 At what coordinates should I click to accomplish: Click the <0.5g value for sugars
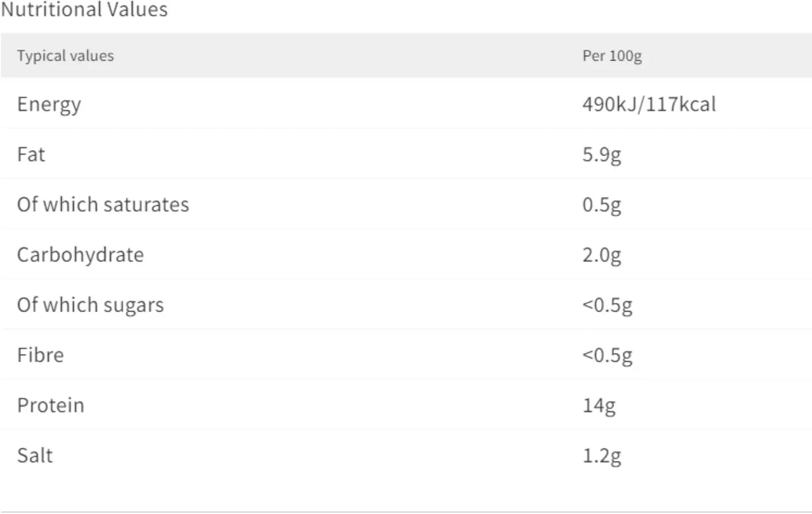click(x=607, y=305)
